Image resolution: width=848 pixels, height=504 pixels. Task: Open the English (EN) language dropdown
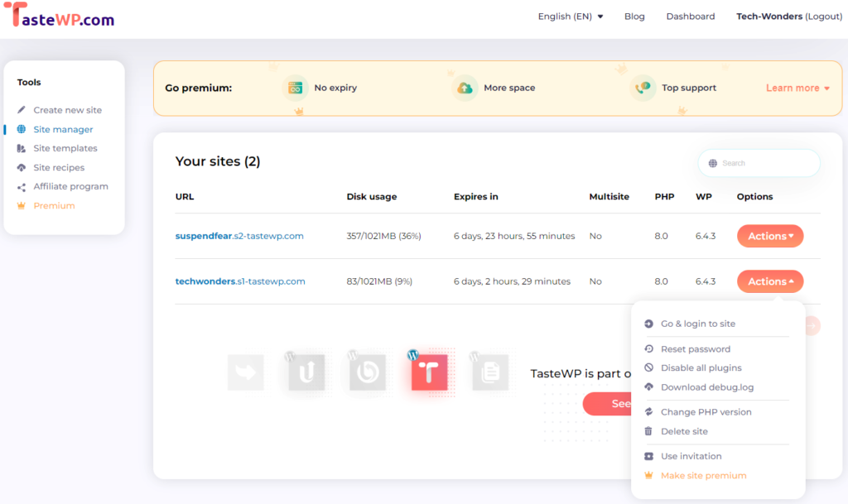coord(570,17)
